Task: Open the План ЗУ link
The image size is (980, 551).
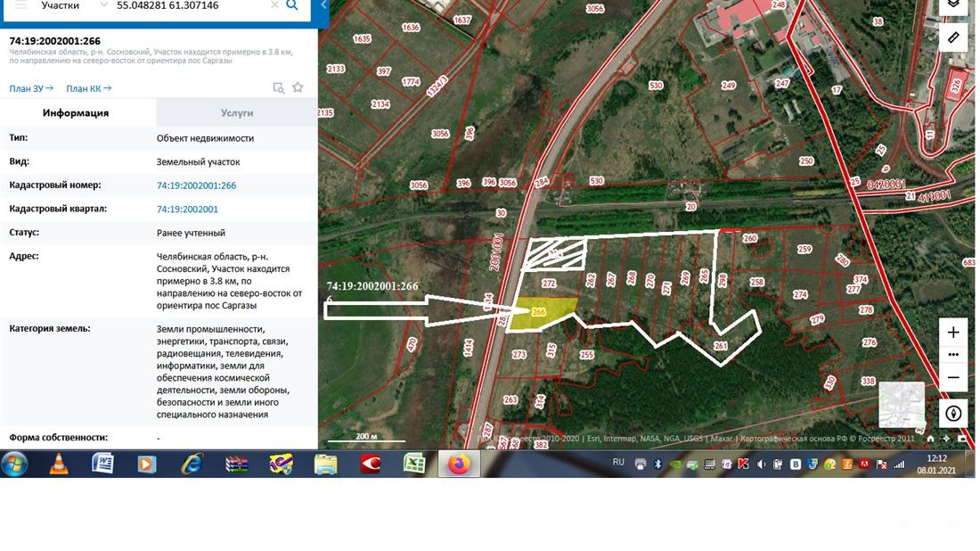Action: tap(31, 88)
